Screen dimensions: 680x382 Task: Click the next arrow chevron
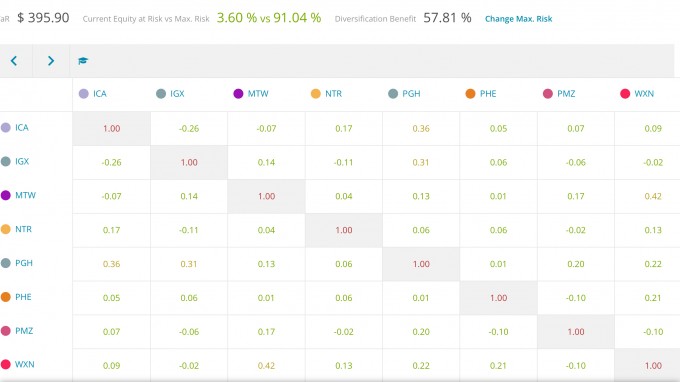pos(51,61)
